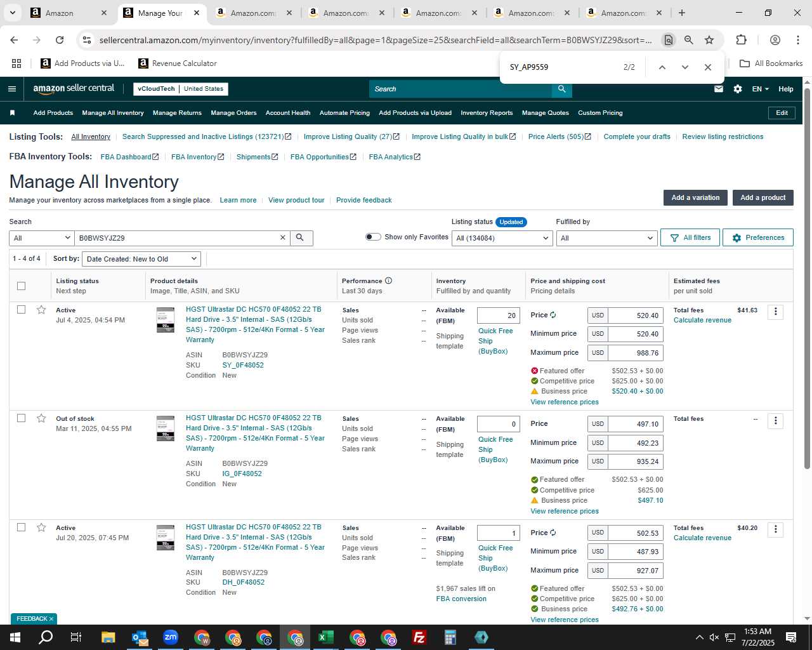Open the Chrome profile icon
This screenshot has height=650, width=812.
tap(775, 40)
